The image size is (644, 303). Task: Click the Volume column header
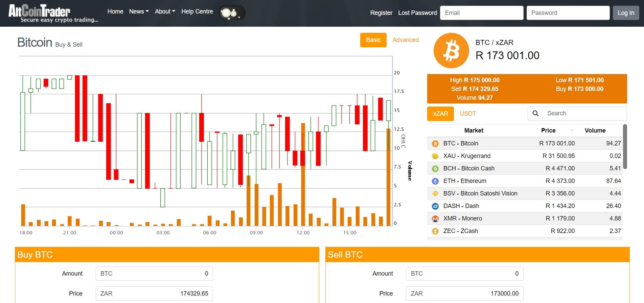pos(595,131)
